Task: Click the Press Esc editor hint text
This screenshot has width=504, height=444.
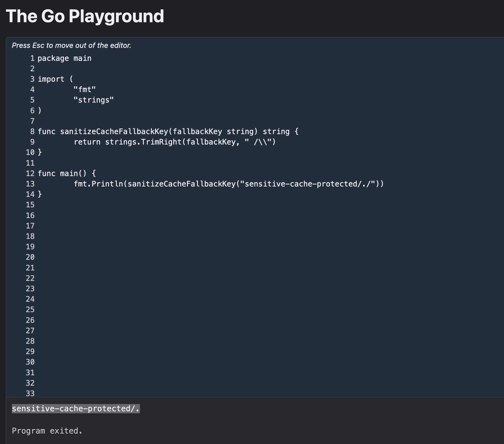Action: pyautogui.click(x=72, y=45)
